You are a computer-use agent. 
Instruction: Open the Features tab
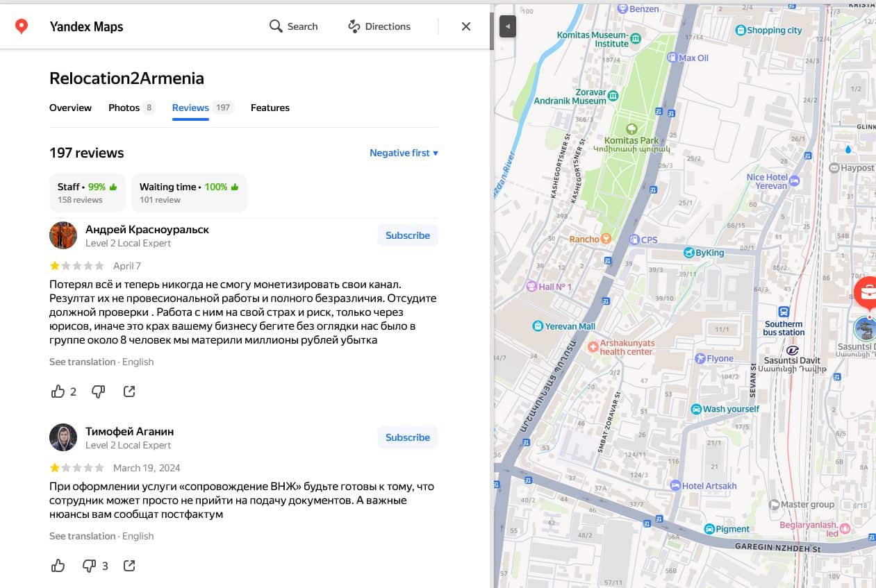pyautogui.click(x=270, y=108)
